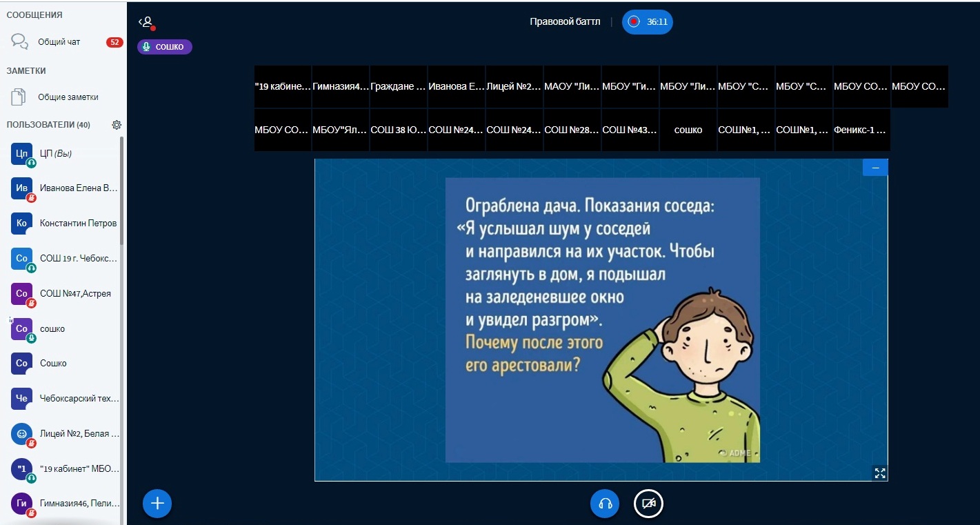Click the сошко talking indicator pill
Image resolution: width=980 pixels, height=525 pixels.
tap(165, 47)
